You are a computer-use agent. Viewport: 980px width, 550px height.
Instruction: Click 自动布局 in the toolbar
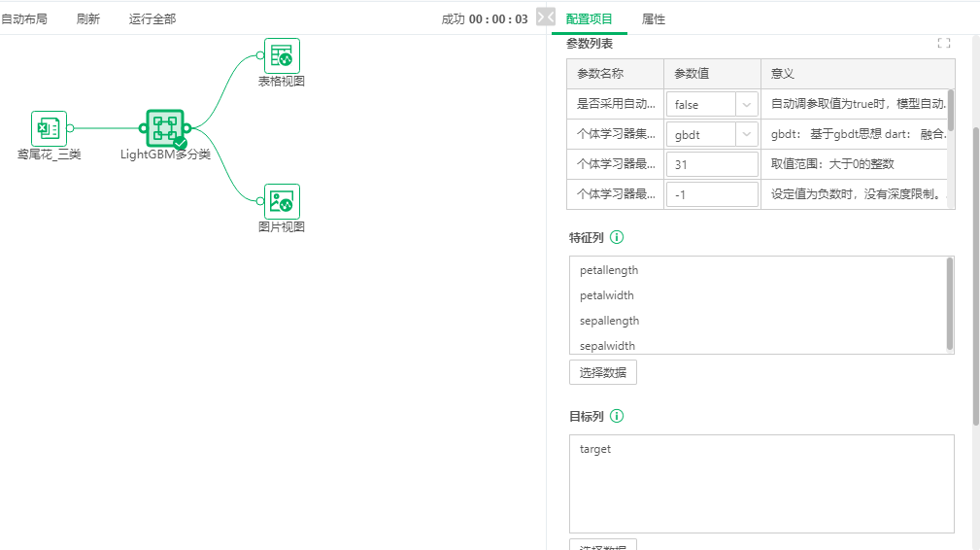[x=23, y=19]
